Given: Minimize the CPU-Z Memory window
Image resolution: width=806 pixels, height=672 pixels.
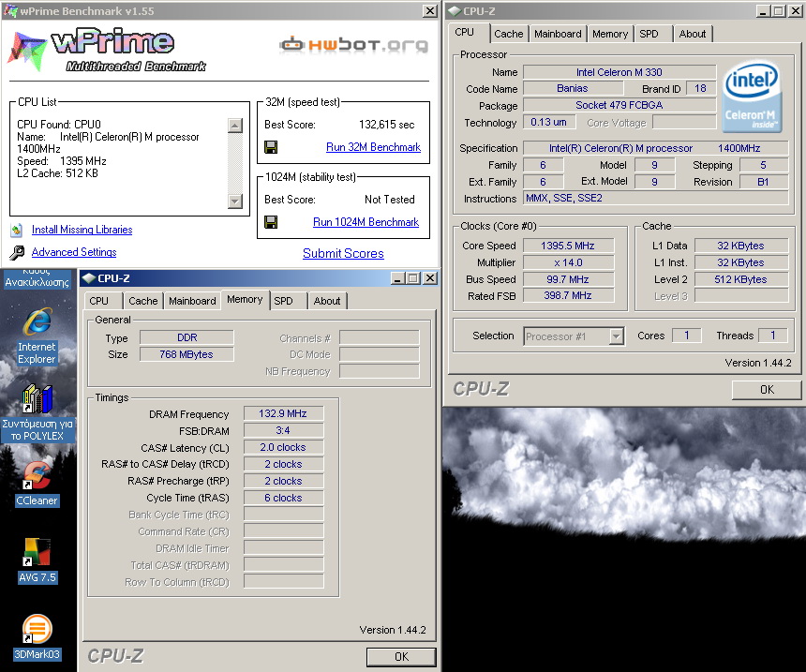Looking at the screenshot, I should [396, 278].
